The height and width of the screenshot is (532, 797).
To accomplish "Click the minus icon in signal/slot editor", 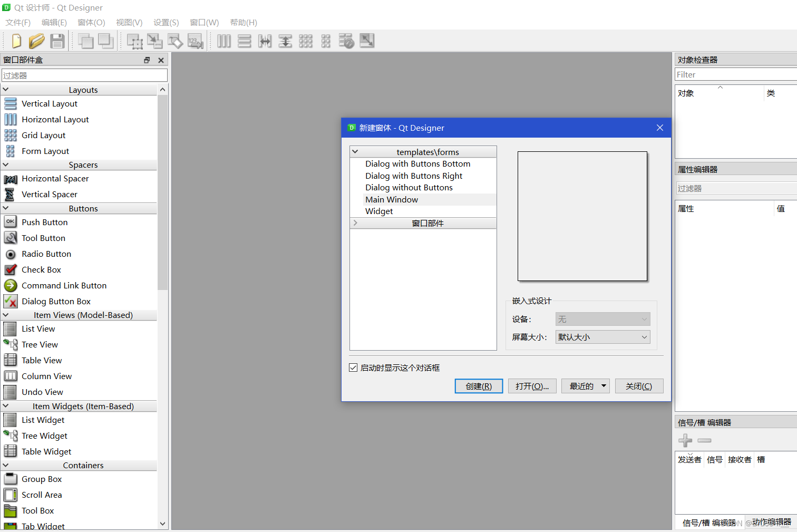I will point(704,440).
